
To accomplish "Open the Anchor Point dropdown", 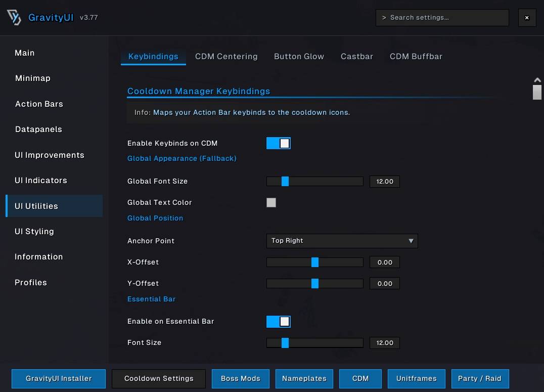I will click(342, 241).
